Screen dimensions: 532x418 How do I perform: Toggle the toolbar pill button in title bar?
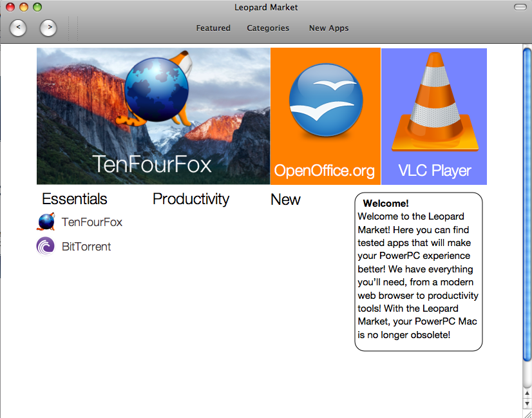[520, 7]
